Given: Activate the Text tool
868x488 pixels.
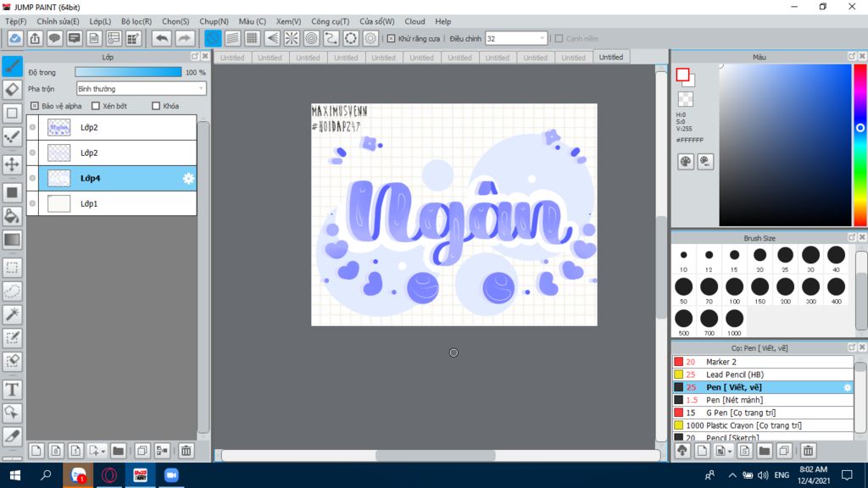Looking at the screenshot, I should [x=12, y=390].
